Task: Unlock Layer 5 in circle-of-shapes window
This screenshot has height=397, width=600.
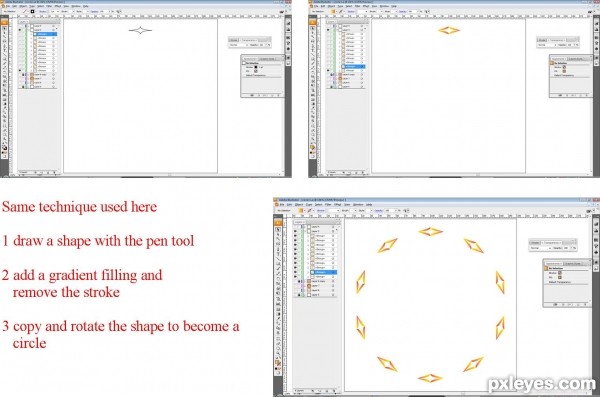Action: 299,295
